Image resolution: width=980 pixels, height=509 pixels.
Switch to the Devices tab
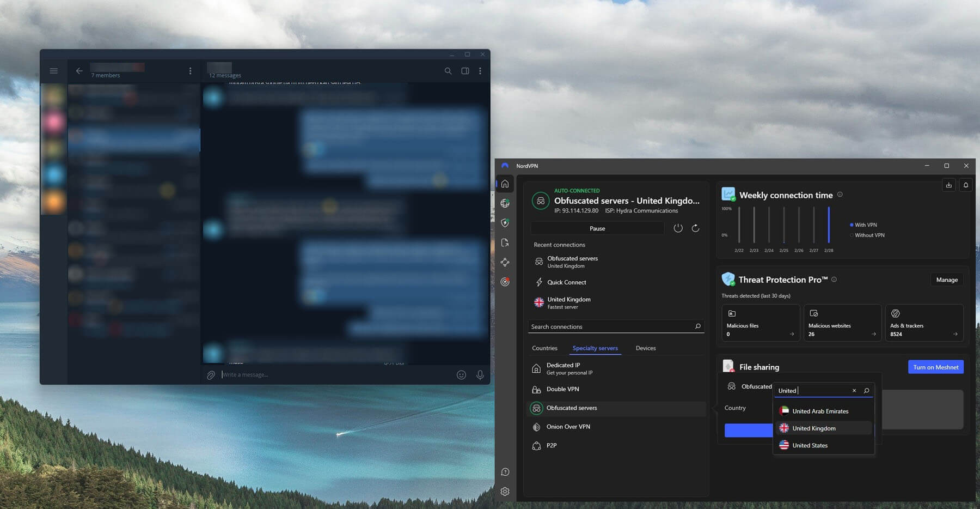(645, 348)
